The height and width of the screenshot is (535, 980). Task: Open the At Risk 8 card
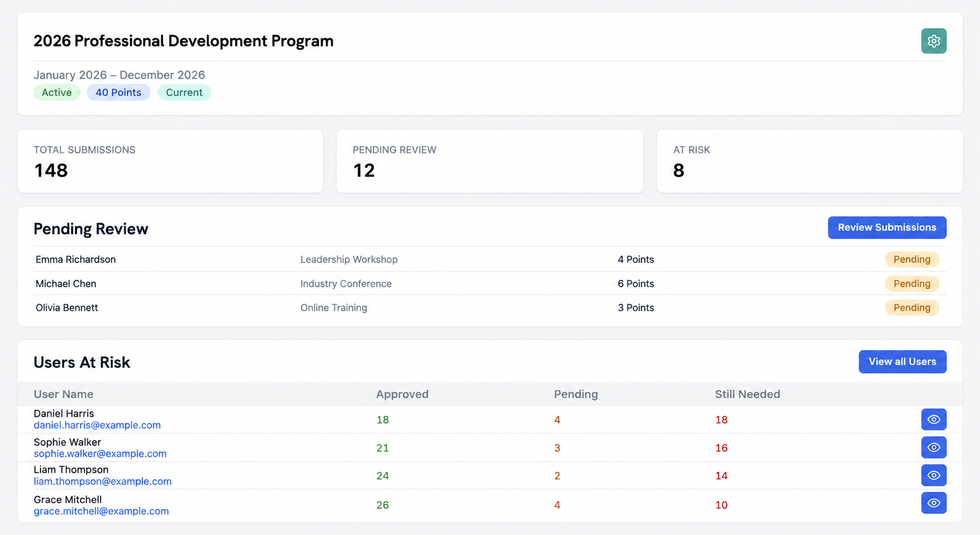[x=810, y=161]
